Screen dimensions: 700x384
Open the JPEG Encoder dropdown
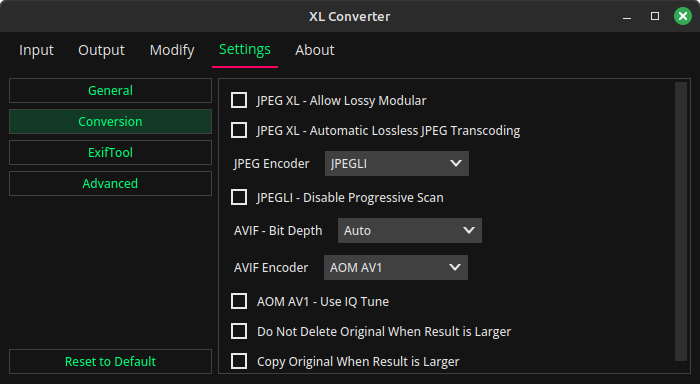coord(396,163)
